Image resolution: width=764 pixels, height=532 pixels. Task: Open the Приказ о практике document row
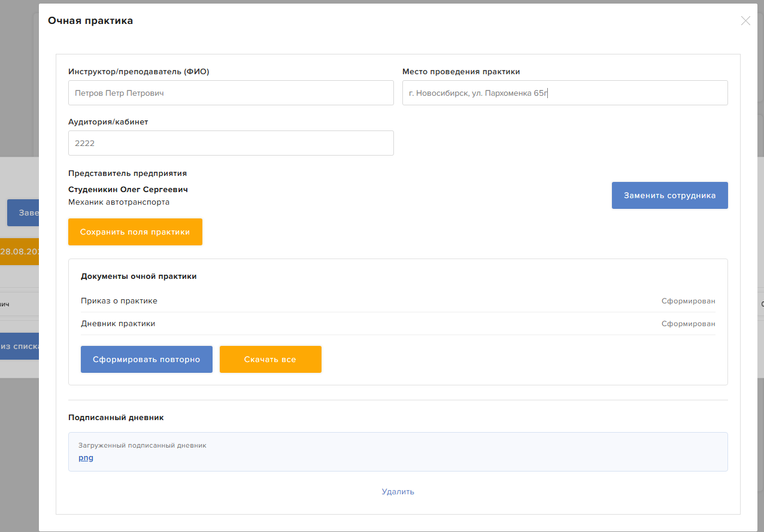coord(398,301)
